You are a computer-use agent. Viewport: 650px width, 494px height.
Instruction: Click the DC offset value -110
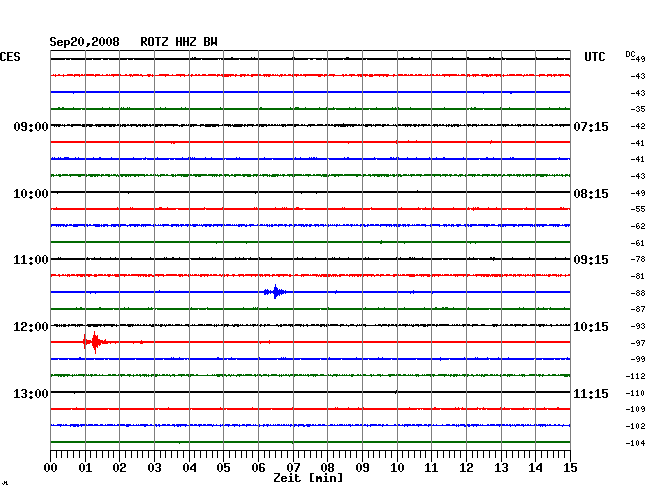(x=635, y=393)
